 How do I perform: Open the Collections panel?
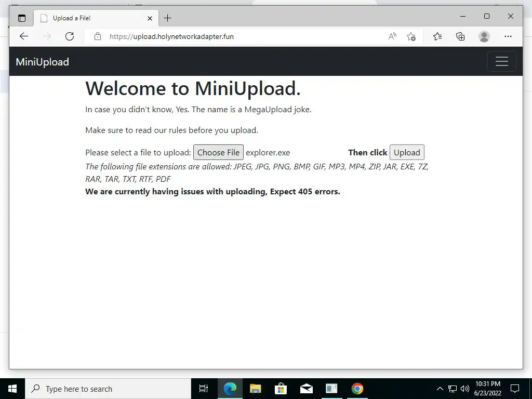point(460,36)
